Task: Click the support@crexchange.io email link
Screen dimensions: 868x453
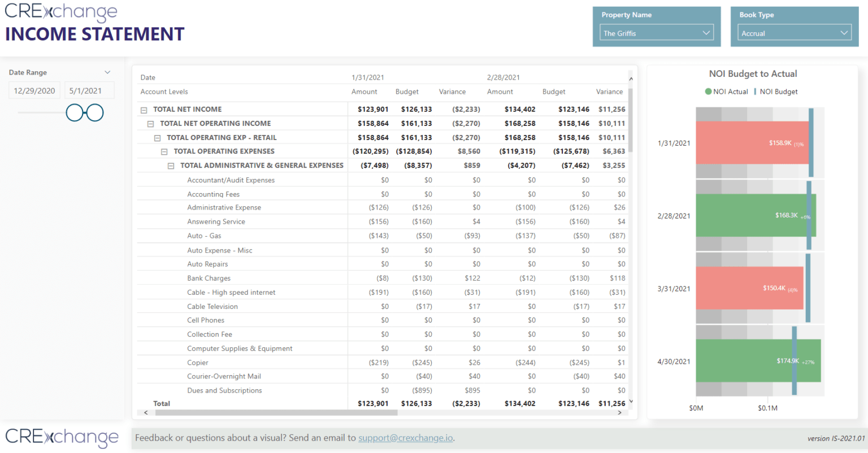Action: pyautogui.click(x=405, y=437)
